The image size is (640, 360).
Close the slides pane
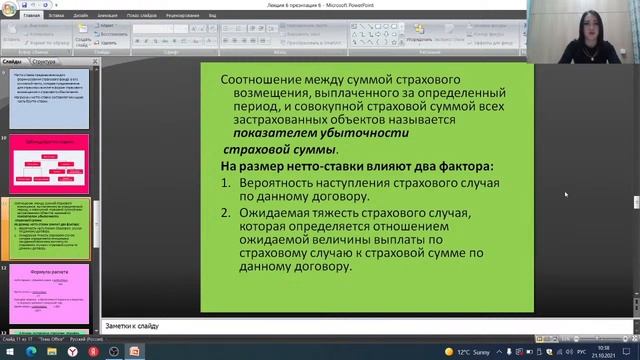pyautogui.click(x=95, y=61)
